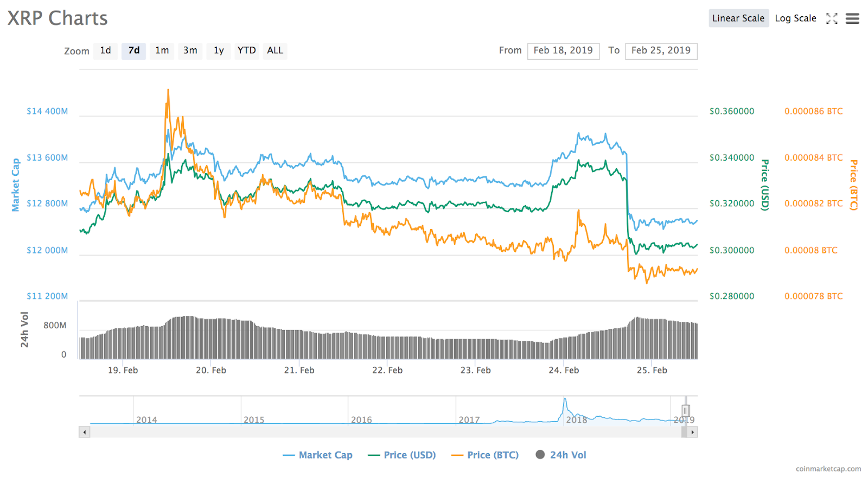Set zoom to 1d
868x477 pixels.
tap(105, 50)
